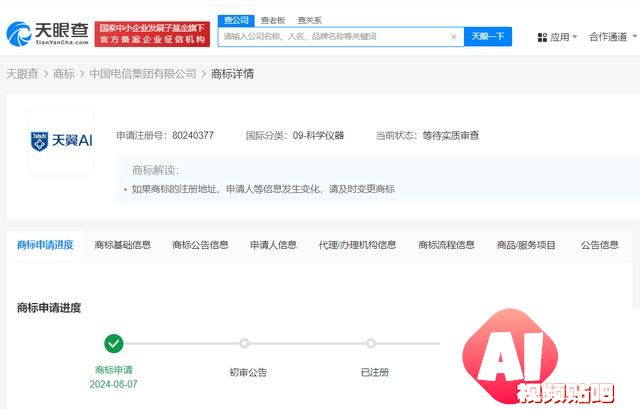Open the 代理/办理机构信息 tab

[357, 245]
